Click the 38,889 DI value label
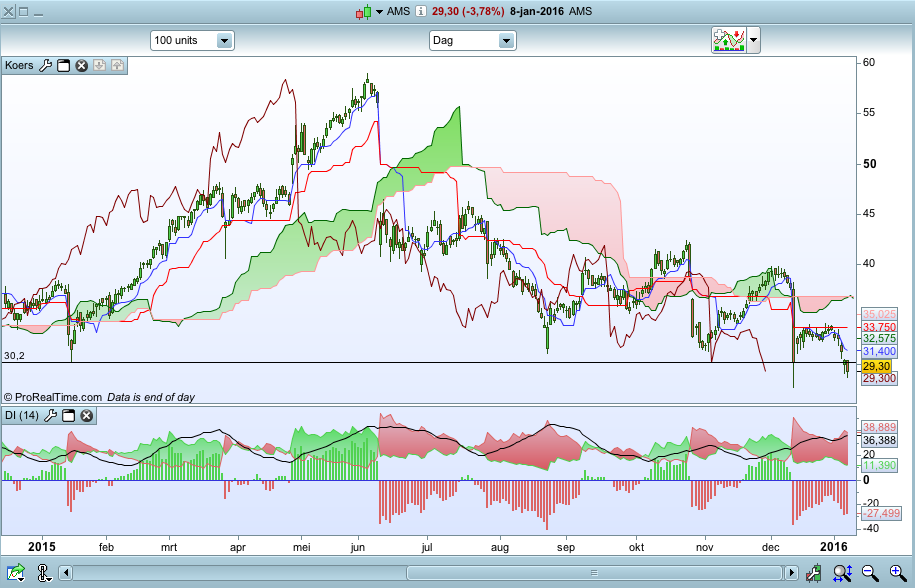This screenshot has height=588, width=915. (x=879, y=428)
